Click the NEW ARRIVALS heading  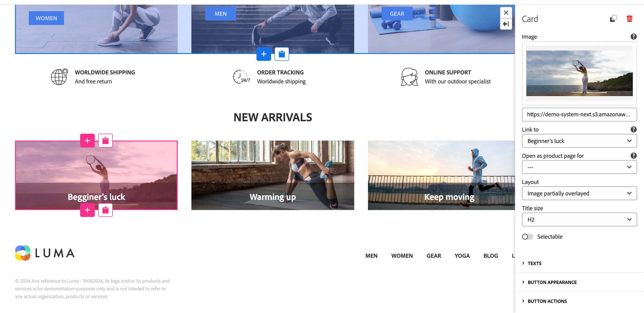[x=273, y=117]
